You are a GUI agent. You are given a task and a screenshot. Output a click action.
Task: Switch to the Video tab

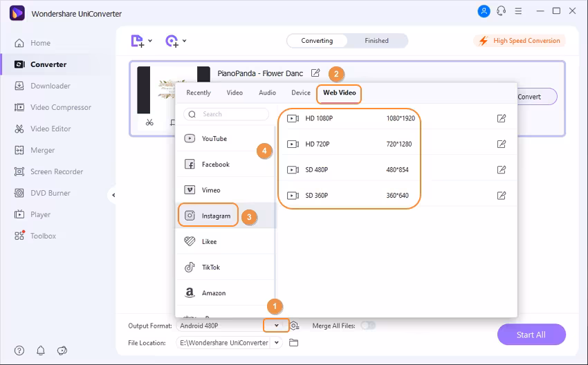(235, 93)
